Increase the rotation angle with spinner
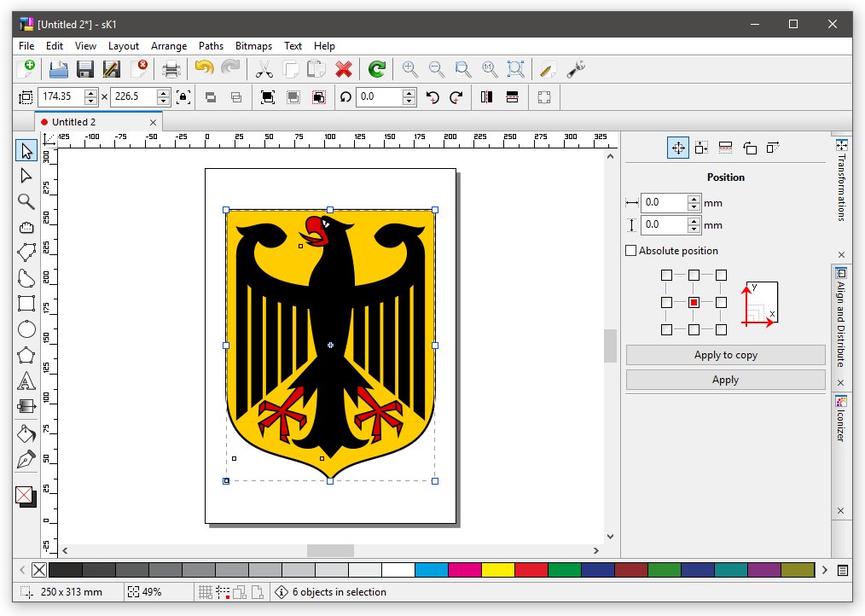Viewport: 865px width, 616px height. [x=409, y=93]
